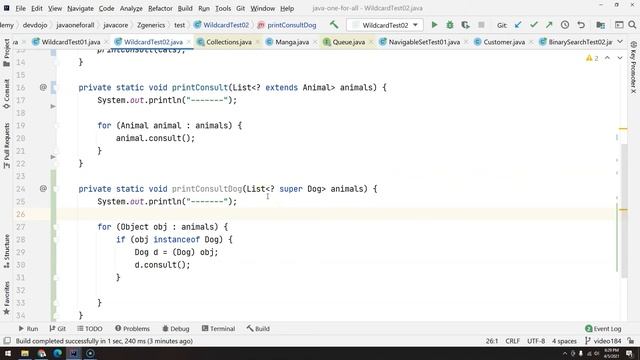Show hidden system tray icons chevron
This screenshot has width=640, height=360.
[x=565, y=353]
